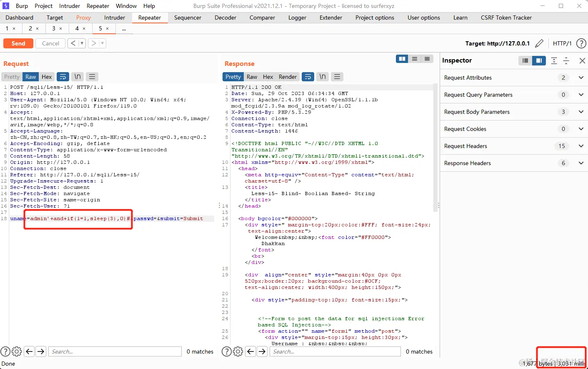This screenshot has height=369, width=588.
Task: Close Repeater tab 3 with its x
Action: click(x=61, y=28)
